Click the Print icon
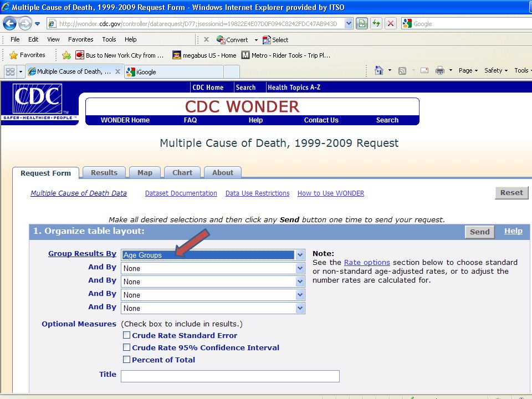This screenshot has height=399, width=532. [439, 70]
